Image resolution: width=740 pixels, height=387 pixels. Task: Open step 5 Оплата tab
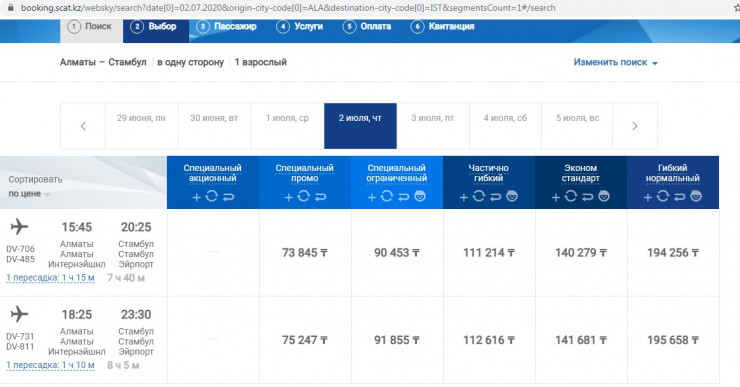367,26
